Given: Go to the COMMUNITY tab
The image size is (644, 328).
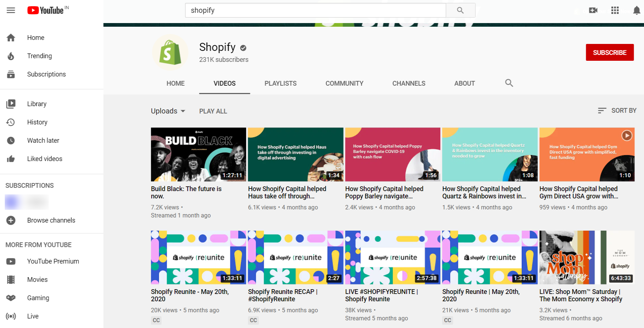Looking at the screenshot, I should [344, 83].
